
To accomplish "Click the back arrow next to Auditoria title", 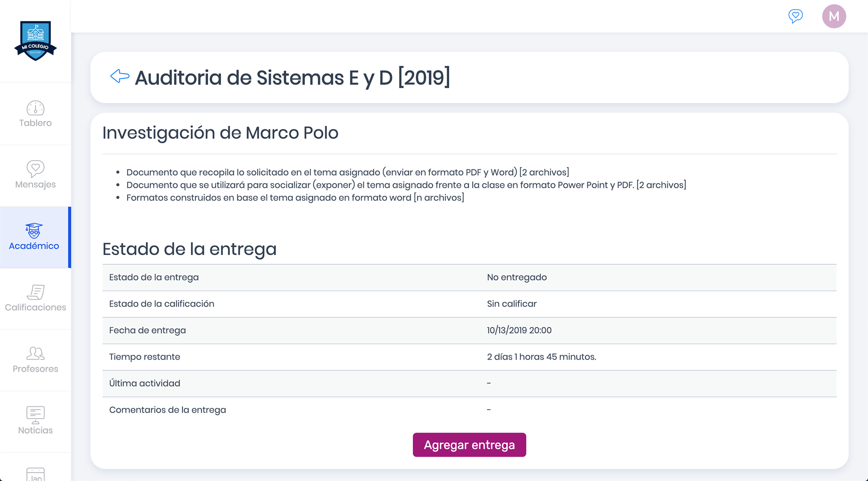I will (x=119, y=76).
